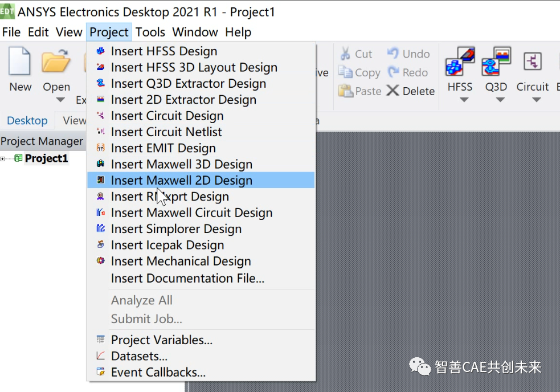This screenshot has height=392, width=560.
Task: Click the Undo arrow icon
Action: (393, 53)
